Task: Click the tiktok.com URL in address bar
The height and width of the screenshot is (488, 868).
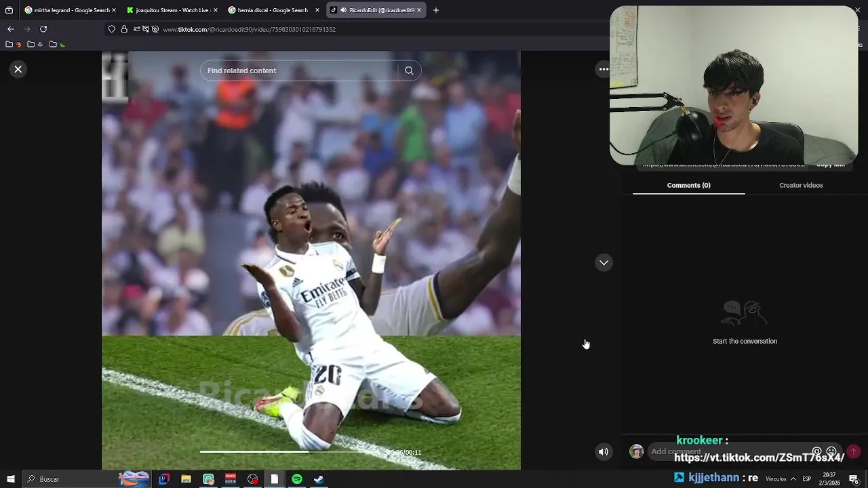Action: (250, 30)
